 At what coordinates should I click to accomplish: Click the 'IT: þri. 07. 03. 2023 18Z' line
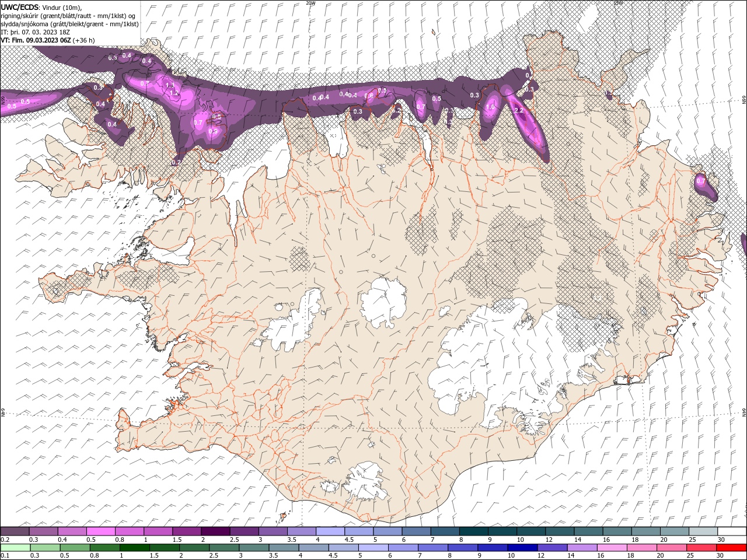(36, 32)
